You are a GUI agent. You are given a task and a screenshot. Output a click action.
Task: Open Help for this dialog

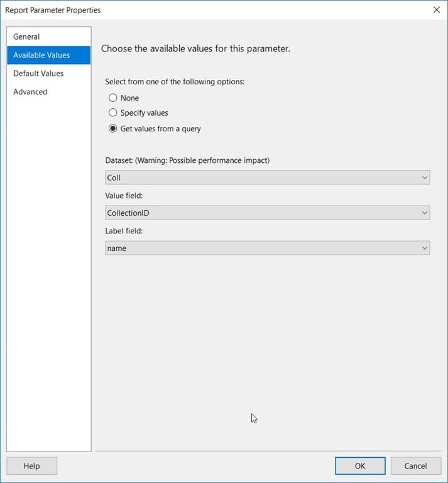[x=31, y=466]
